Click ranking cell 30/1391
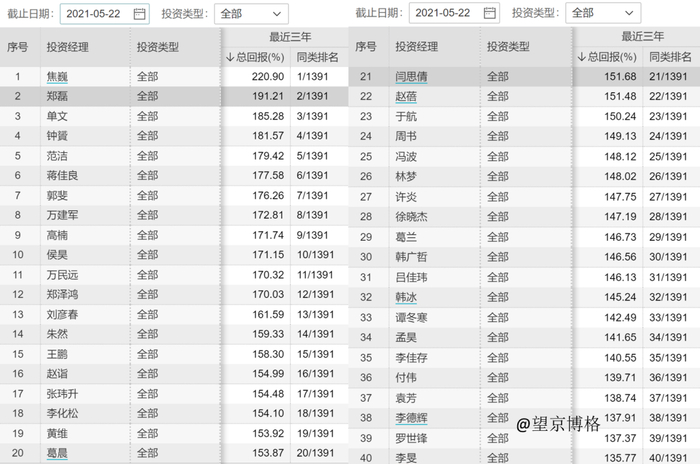 668,257
